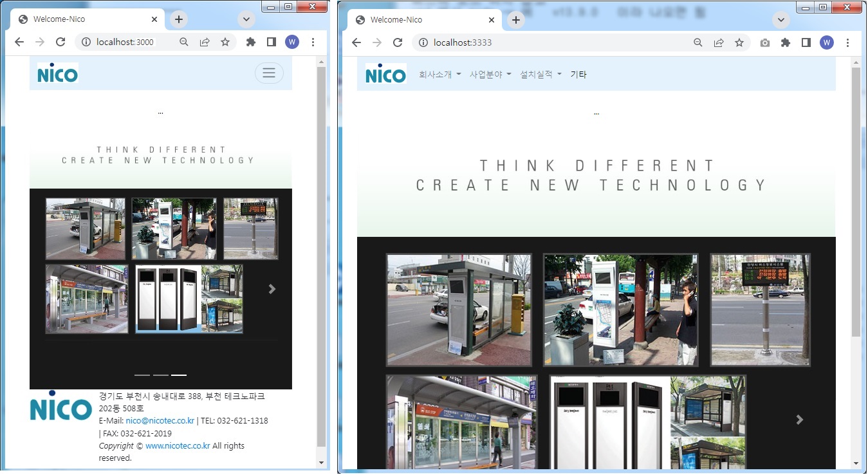This screenshot has height=475, width=868.
Task: Close Welcome-Nico tab in left window
Action: coord(154,19)
